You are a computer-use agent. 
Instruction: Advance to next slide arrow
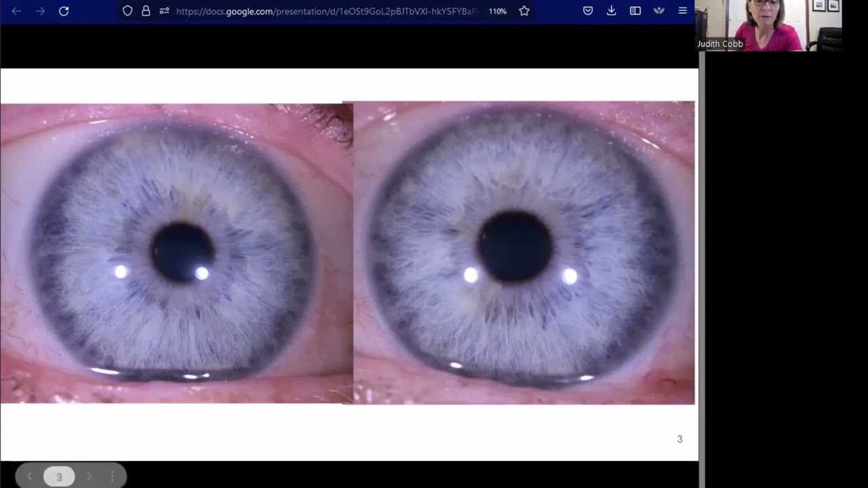click(x=89, y=476)
